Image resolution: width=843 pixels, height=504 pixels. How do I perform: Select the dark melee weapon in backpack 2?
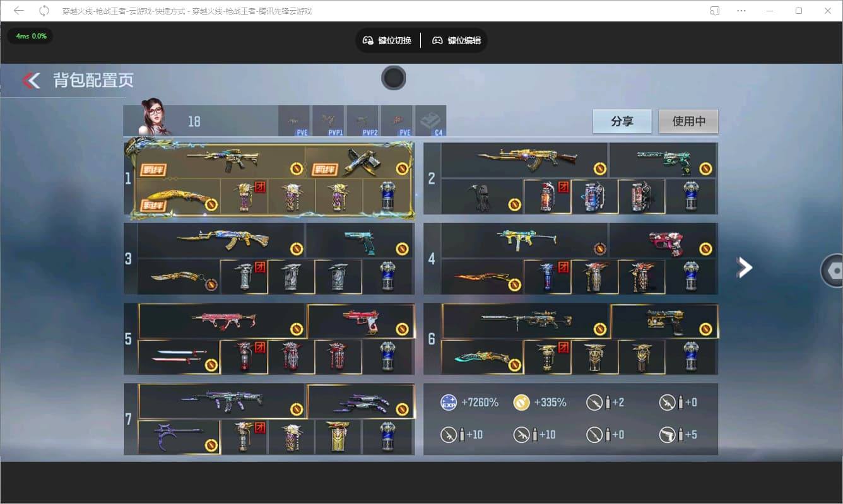coord(482,197)
